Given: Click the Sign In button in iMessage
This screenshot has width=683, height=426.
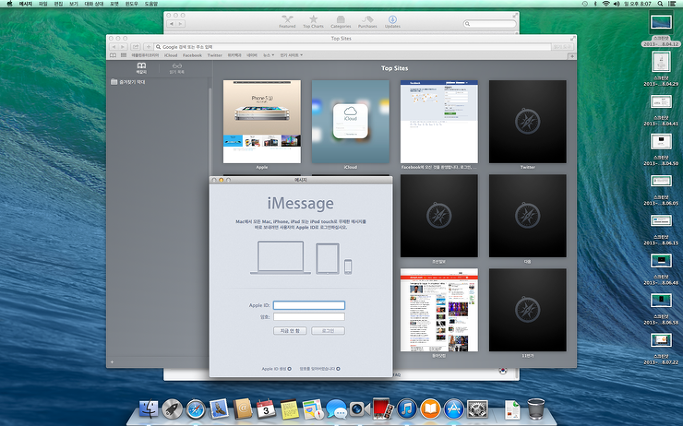Looking at the screenshot, I should 328,331.
